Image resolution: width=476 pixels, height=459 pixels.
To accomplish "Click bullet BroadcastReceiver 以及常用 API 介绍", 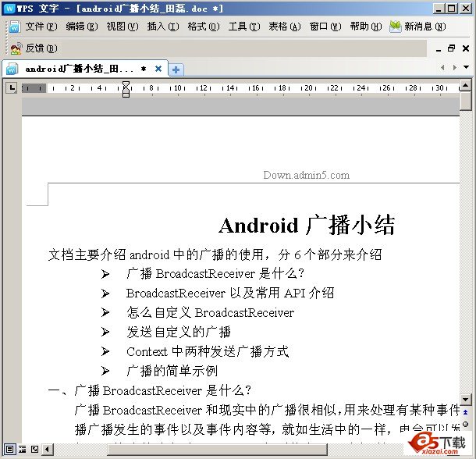I will pyautogui.click(x=230, y=294).
